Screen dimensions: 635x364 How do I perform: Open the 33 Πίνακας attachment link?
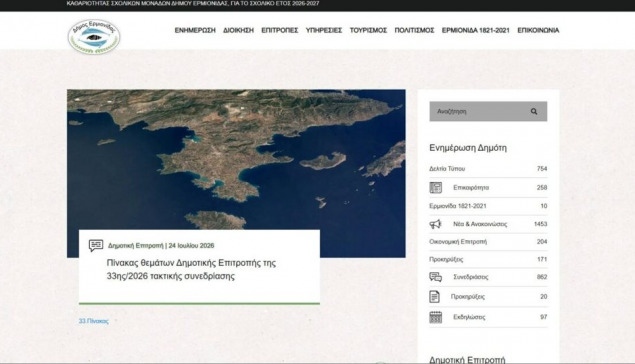click(x=94, y=321)
